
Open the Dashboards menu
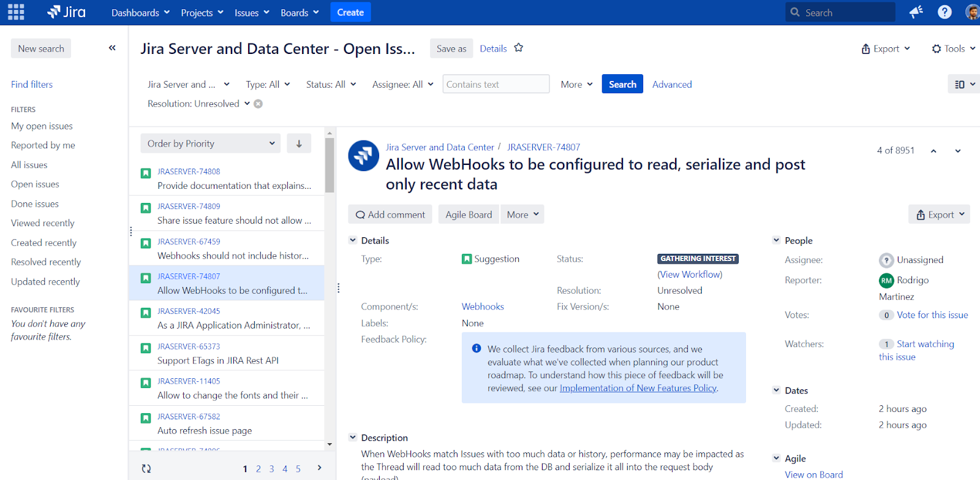pyautogui.click(x=140, y=12)
